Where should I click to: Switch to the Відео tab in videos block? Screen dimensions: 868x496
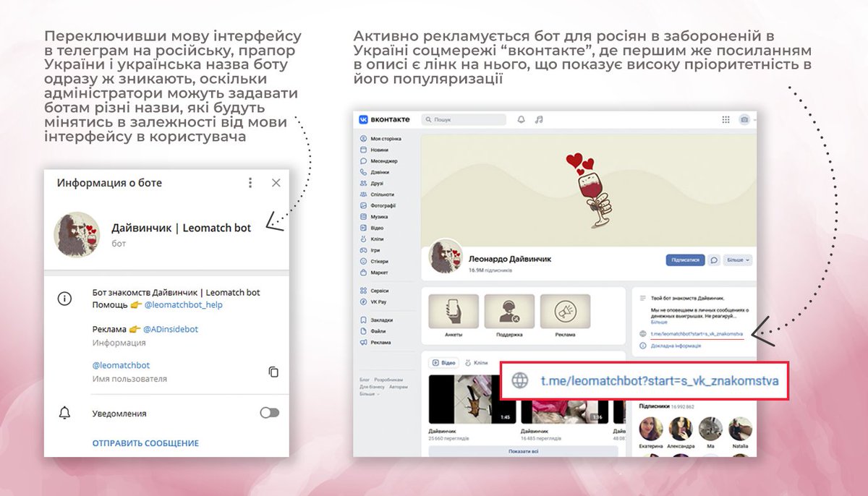tap(442, 362)
